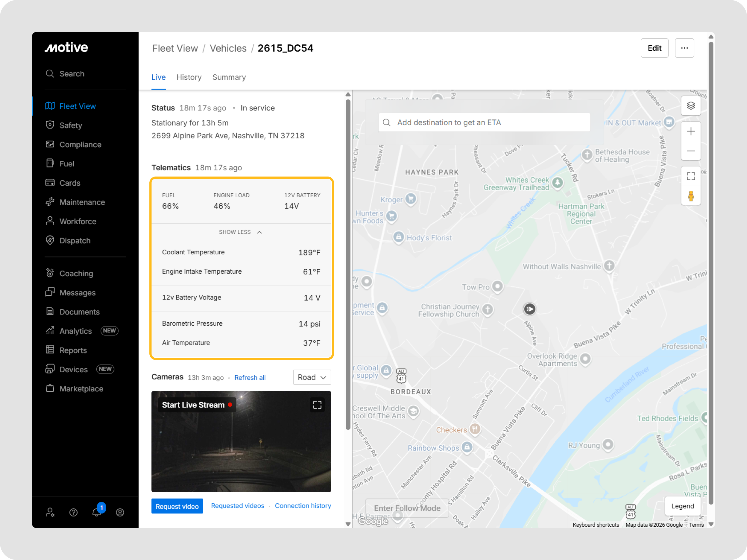
Task: Open Road camera view dropdown
Action: (x=312, y=377)
